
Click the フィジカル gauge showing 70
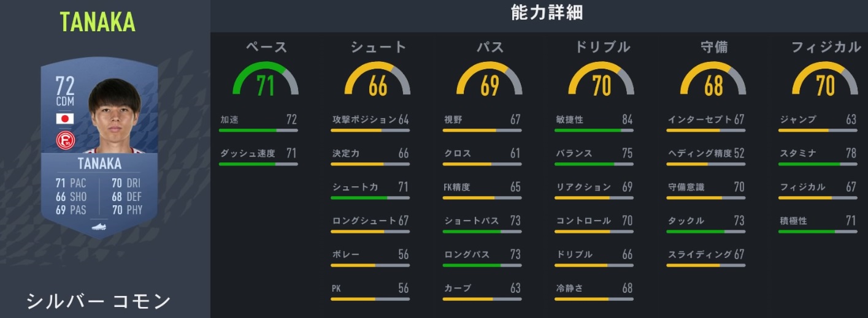(x=825, y=81)
